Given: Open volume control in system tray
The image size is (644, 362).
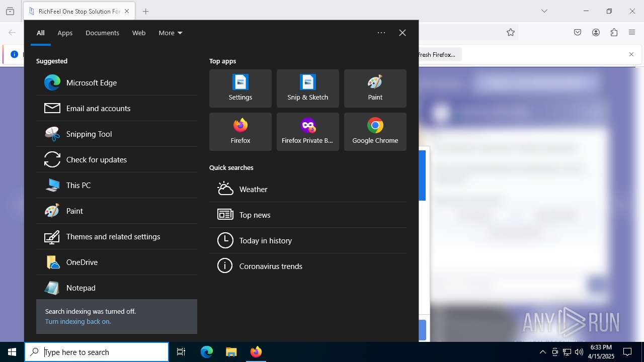Looking at the screenshot, I should [x=579, y=352].
